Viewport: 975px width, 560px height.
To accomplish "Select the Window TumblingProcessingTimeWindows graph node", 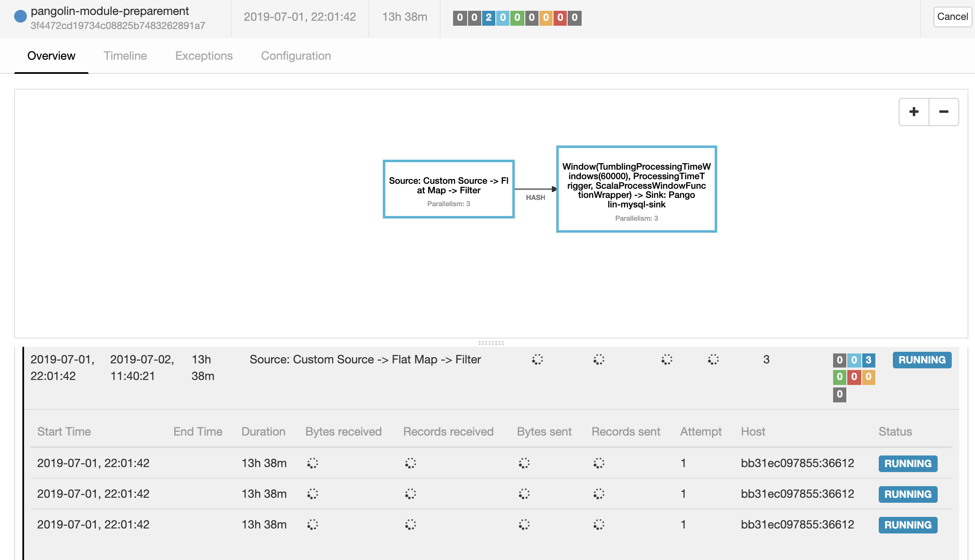I will [x=636, y=189].
